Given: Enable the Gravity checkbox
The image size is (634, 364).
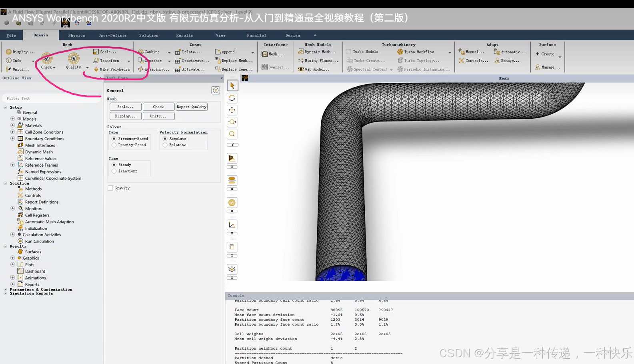Looking at the screenshot, I should [110, 188].
